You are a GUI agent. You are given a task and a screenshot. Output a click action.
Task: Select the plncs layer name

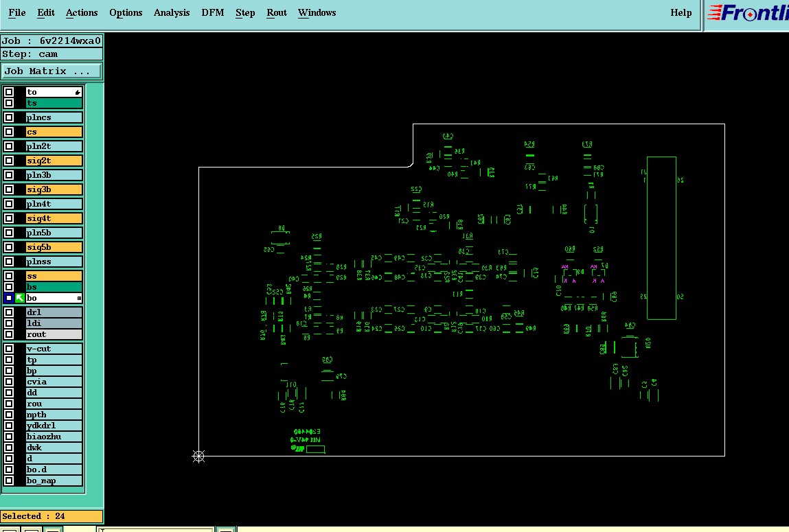coord(54,117)
